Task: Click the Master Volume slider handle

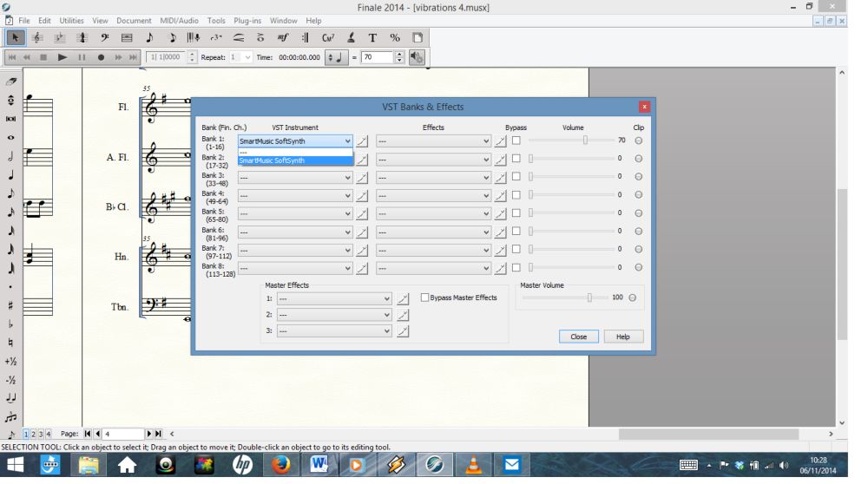Action: (590, 298)
